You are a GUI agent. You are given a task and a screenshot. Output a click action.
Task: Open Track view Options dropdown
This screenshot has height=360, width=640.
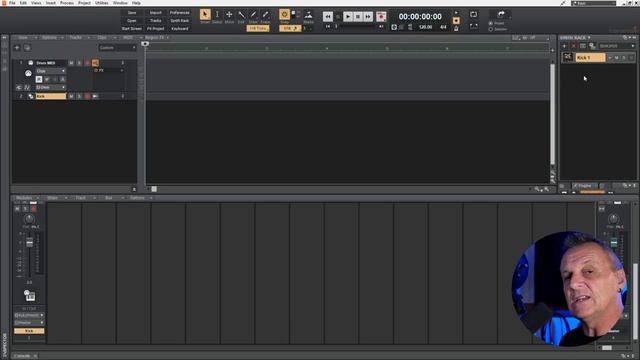(x=52, y=38)
